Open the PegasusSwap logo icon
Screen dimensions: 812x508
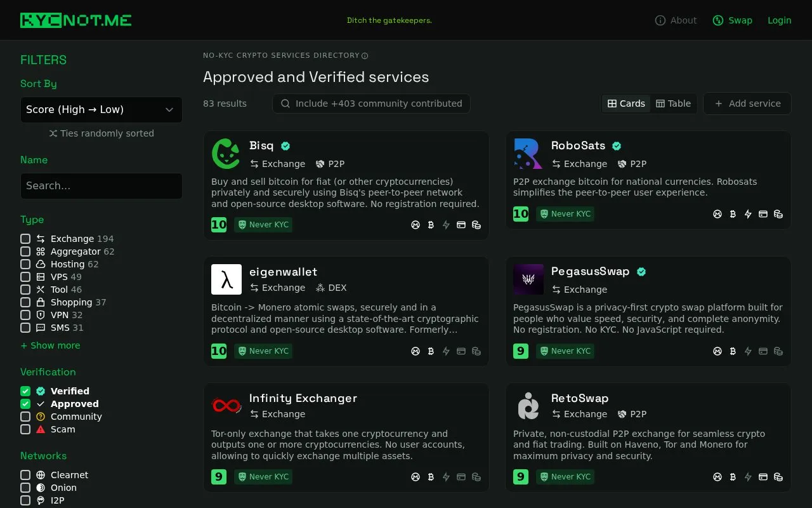(528, 279)
